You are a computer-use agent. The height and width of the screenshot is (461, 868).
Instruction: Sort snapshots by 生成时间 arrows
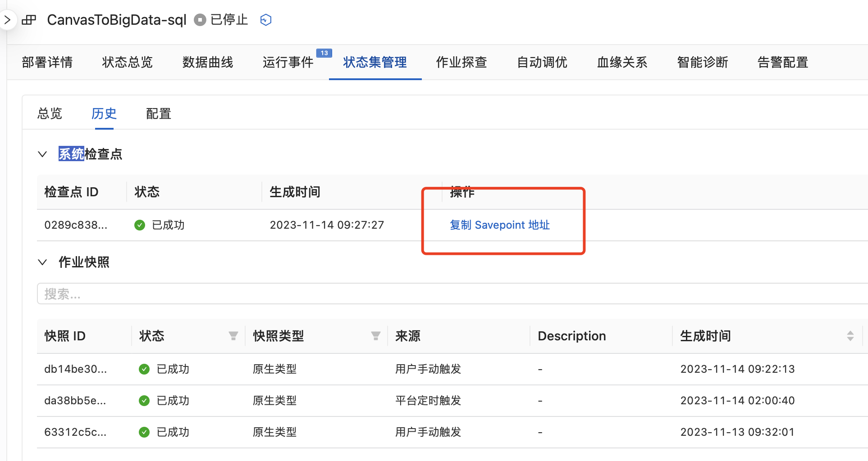[850, 336]
